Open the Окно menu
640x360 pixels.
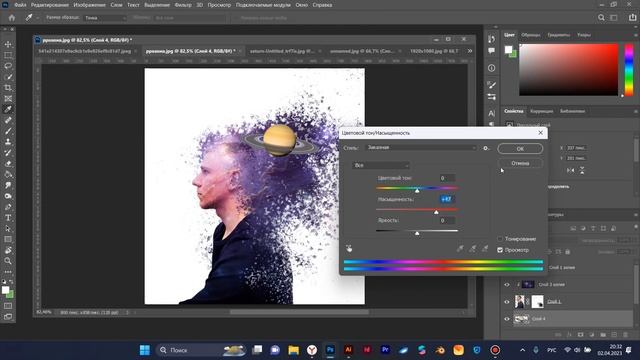click(301, 5)
